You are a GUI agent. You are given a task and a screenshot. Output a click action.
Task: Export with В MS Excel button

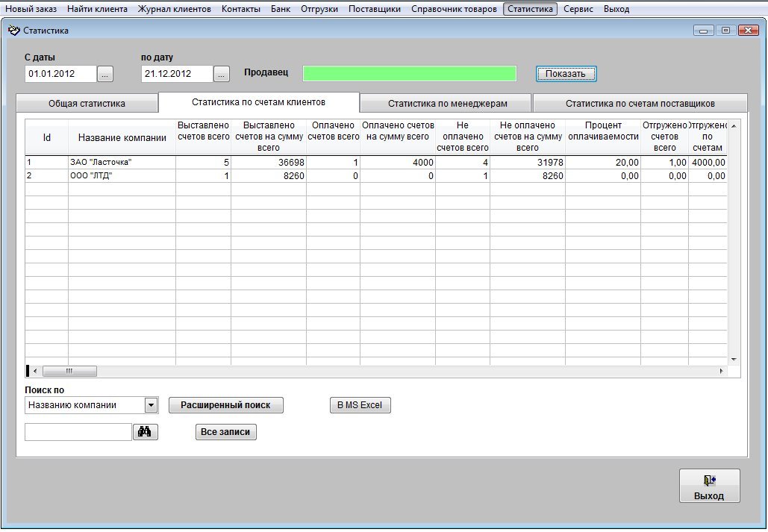click(x=360, y=405)
